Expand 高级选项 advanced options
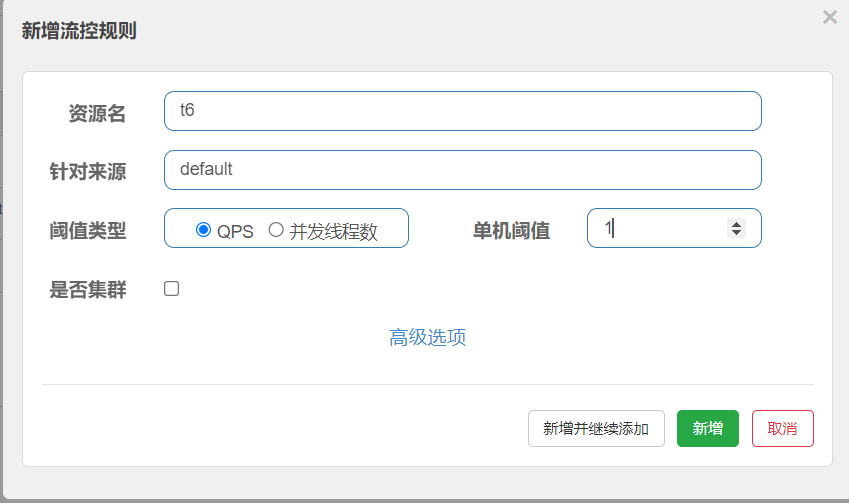The image size is (849, 503). [x=427, y=338]
